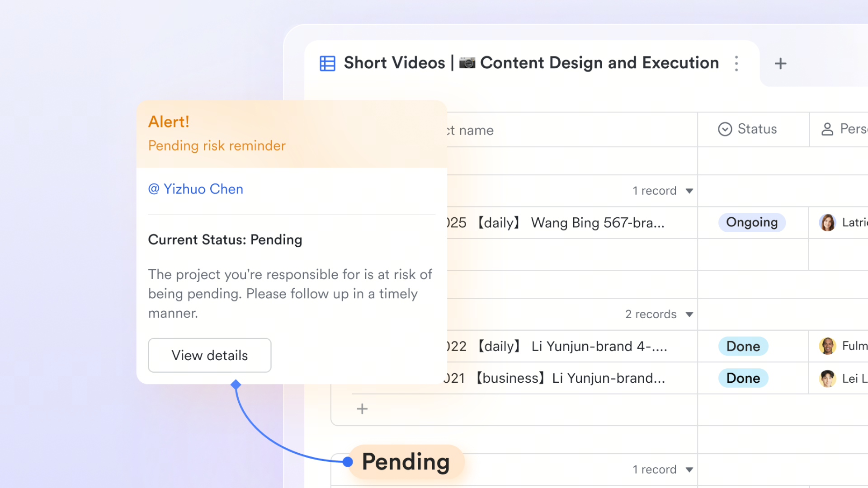Click the blue table grid icon
The width and height of the screenshot is (868, 488).
(x=327, y=63)
